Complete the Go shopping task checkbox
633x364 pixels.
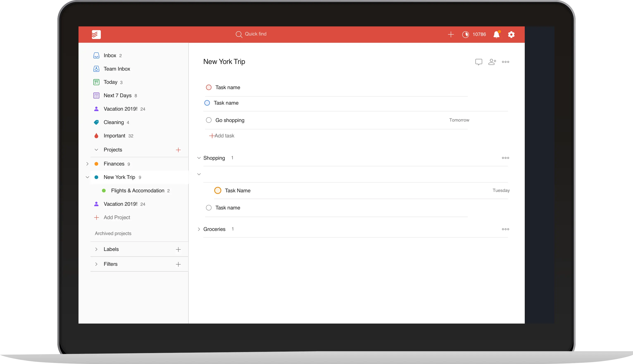tap(208, 120)
